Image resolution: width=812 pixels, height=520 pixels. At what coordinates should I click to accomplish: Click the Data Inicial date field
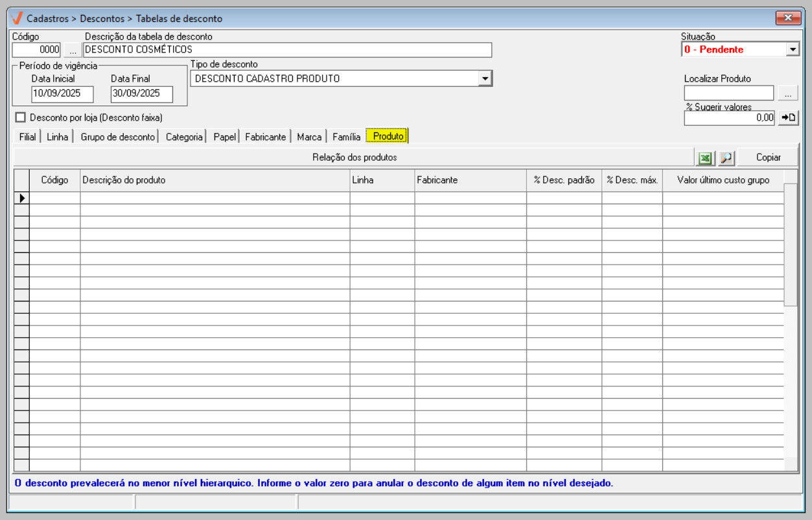(x=62, y=93)
